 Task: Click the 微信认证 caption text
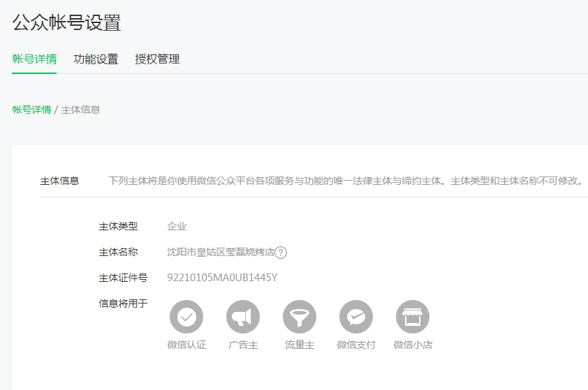pos(186,345)
